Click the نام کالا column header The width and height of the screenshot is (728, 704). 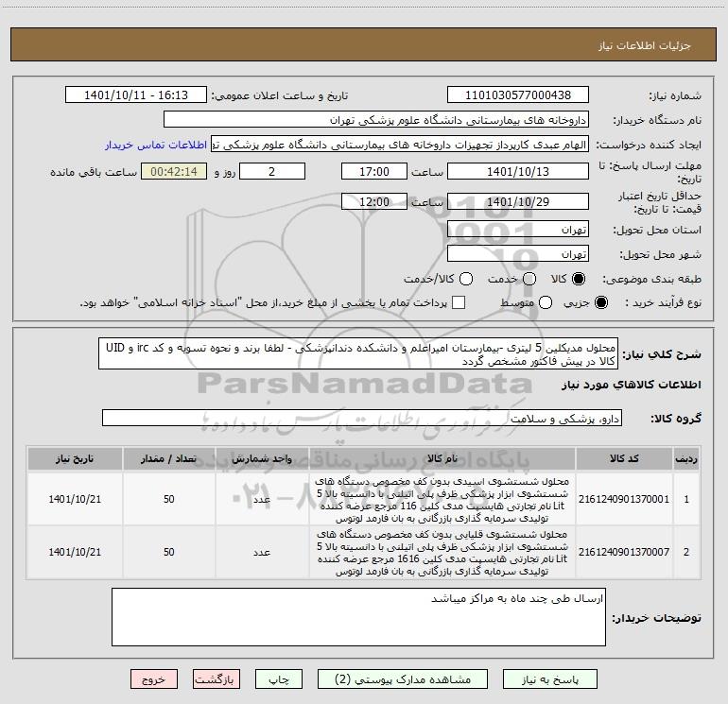(x=442, y=459)
